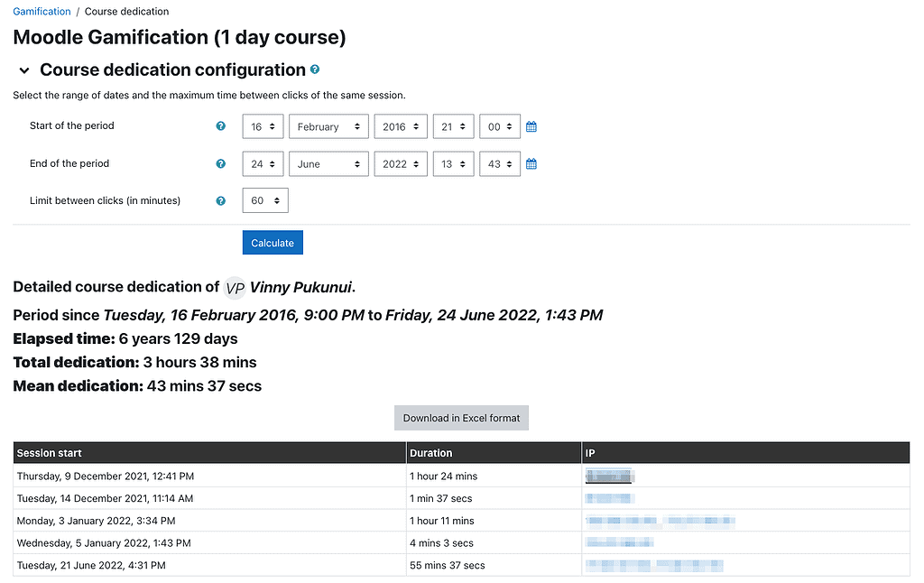Open help icon for Limit between clicks

pyautogui.click(x=220, y=201)
